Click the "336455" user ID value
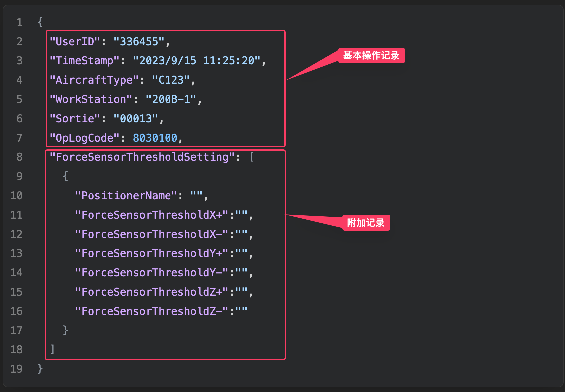 tap(139, 42)
